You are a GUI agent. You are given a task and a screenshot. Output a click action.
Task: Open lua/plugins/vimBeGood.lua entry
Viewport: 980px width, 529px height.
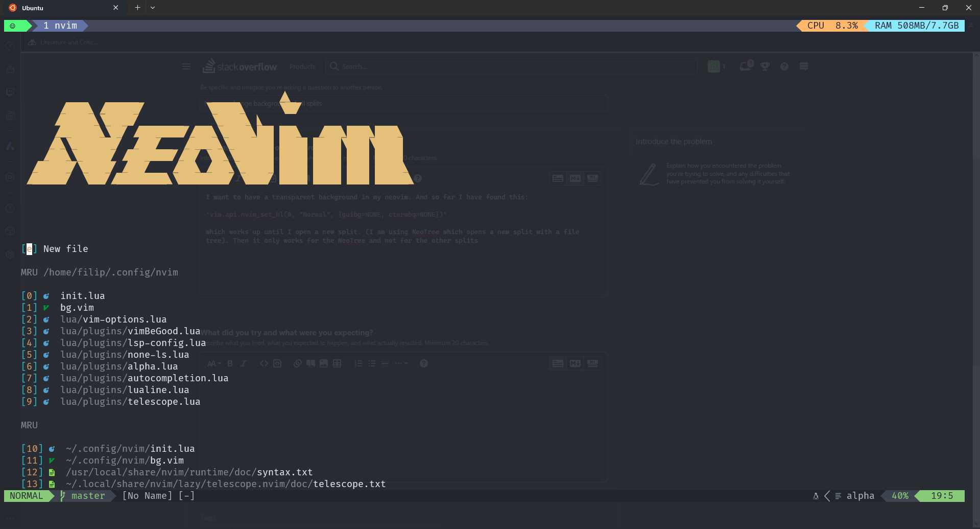coord(111,331)
